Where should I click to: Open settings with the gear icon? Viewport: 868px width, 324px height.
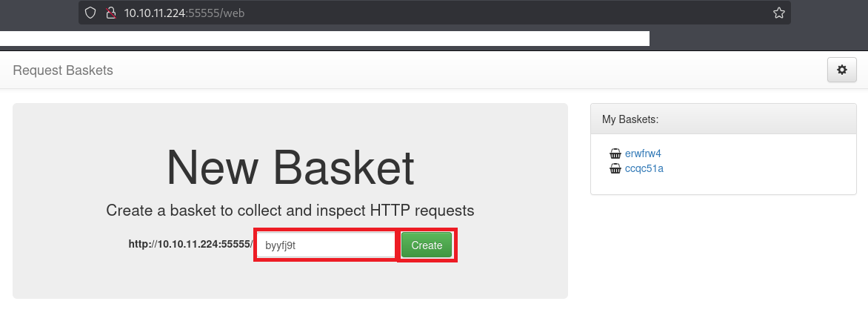841,70
